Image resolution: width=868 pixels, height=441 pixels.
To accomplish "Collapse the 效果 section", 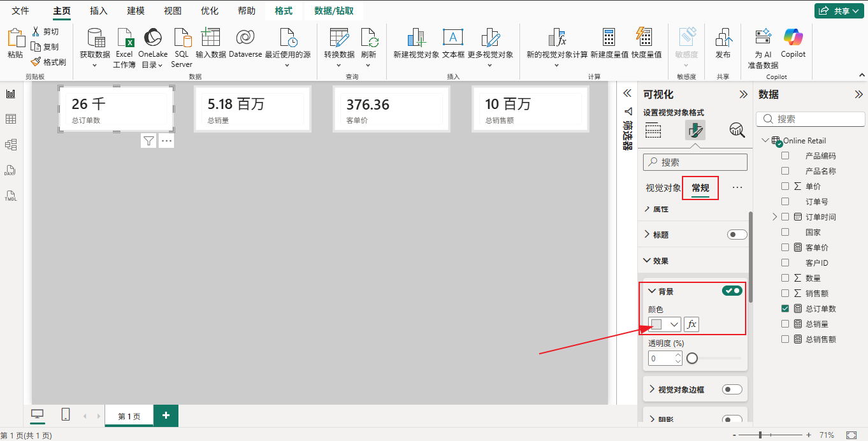I will (647, 261).
